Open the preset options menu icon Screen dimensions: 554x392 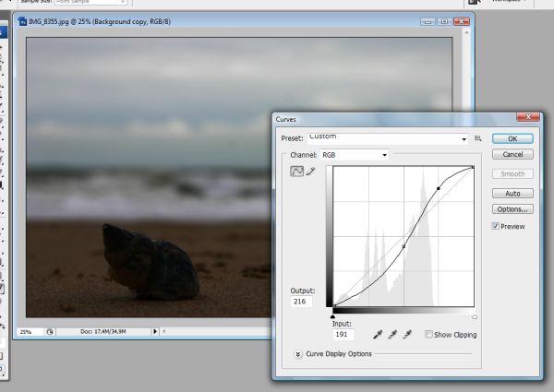pyautogui.click(x=478, y=138)
